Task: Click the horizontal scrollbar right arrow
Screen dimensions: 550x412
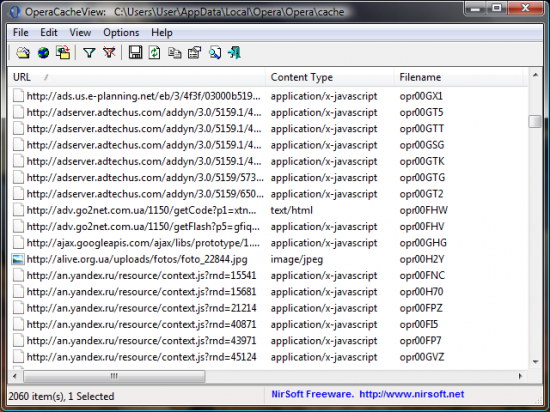Action: (521, 376)
